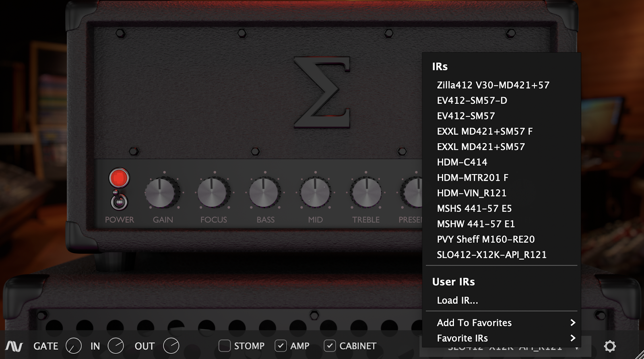Click the User IRs section header
Screen dimensions: 644x359
(454, 282)
